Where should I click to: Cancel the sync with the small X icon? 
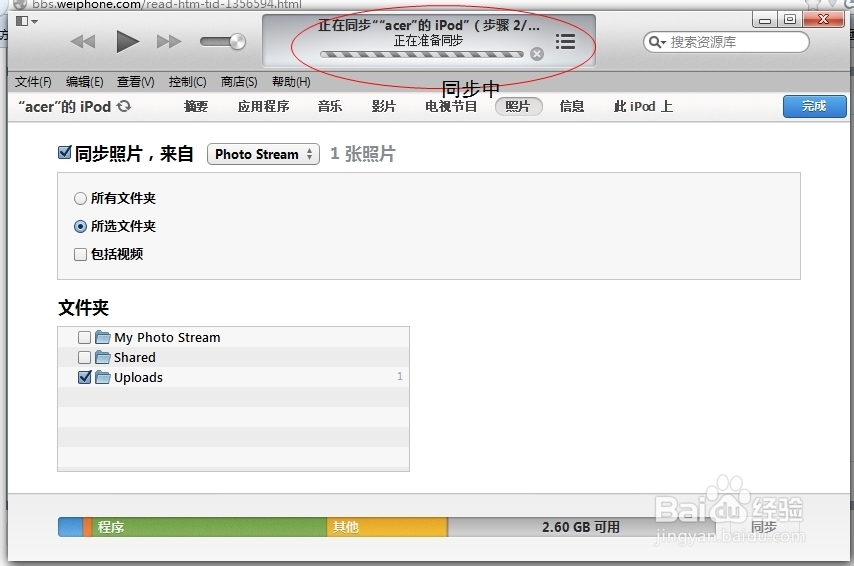click(x=537, y=54)
